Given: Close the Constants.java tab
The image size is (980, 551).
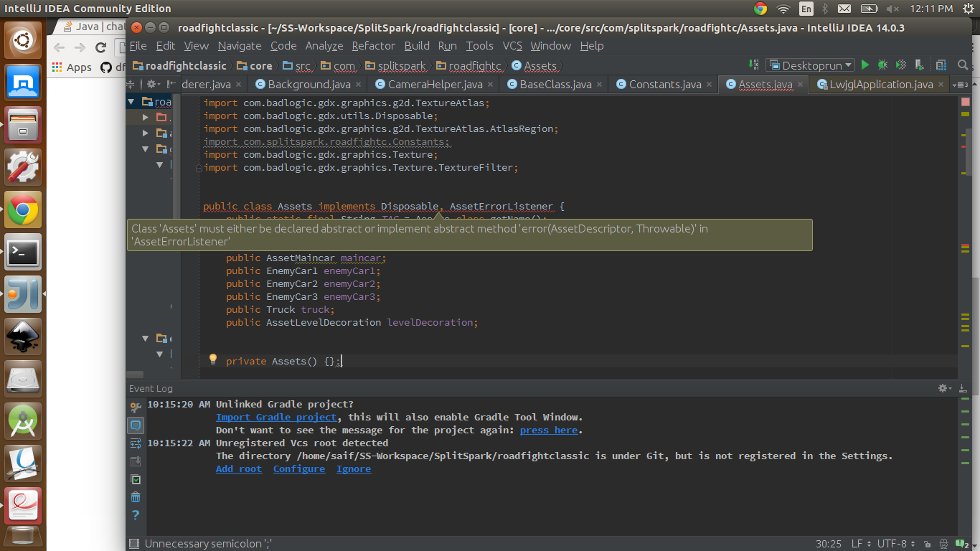Looking at the screenshot, I should coord(710,85).
